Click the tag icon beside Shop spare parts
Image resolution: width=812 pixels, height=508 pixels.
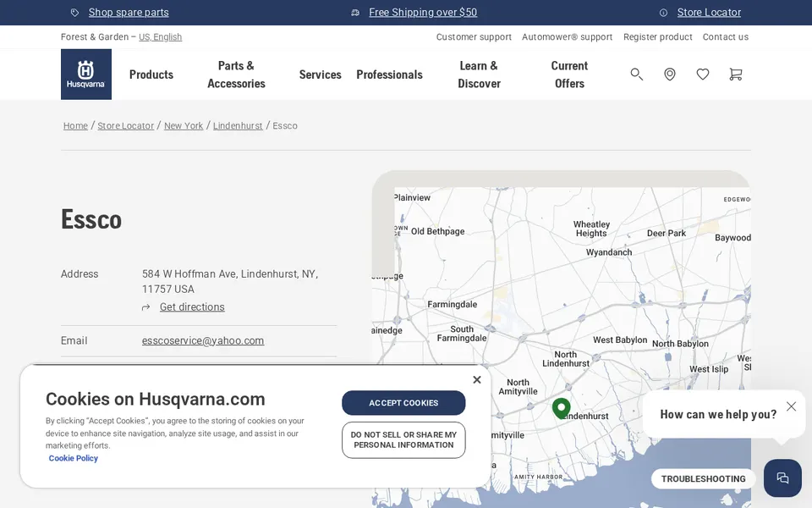(75, 13)
